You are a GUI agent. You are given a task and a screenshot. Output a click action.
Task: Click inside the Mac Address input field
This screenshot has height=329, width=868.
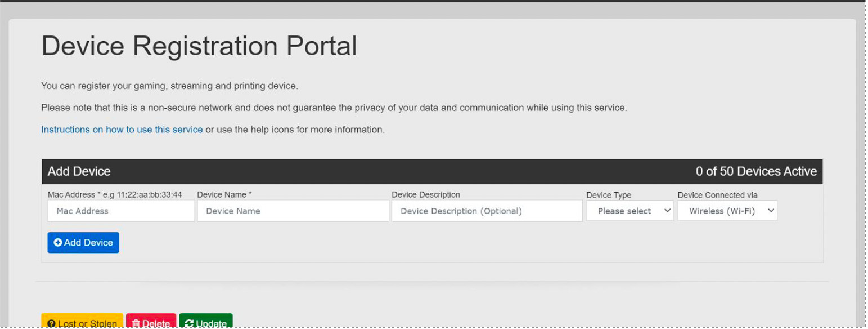120,210
